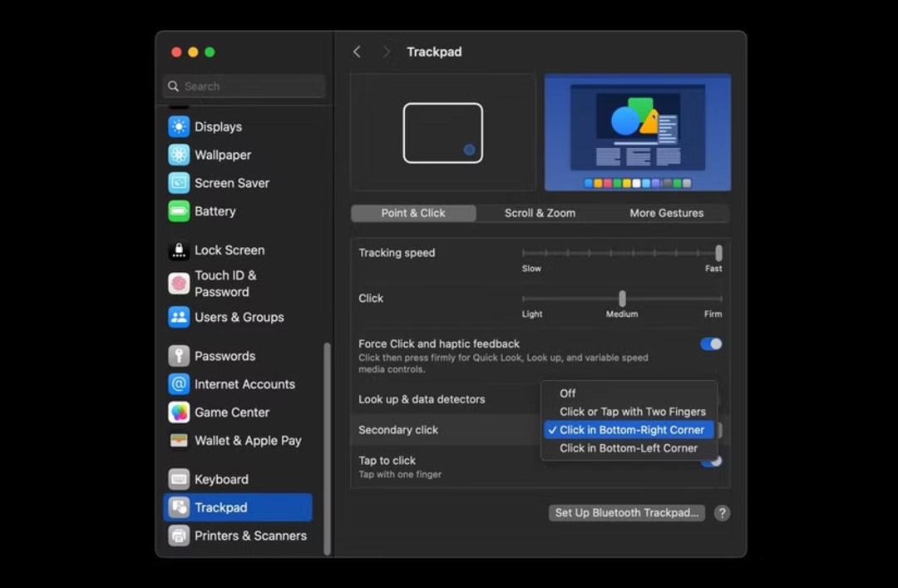Screen dimensions: 898x588
Task: Click the search magnifying glass icon
Action: [x=173, y=86]
